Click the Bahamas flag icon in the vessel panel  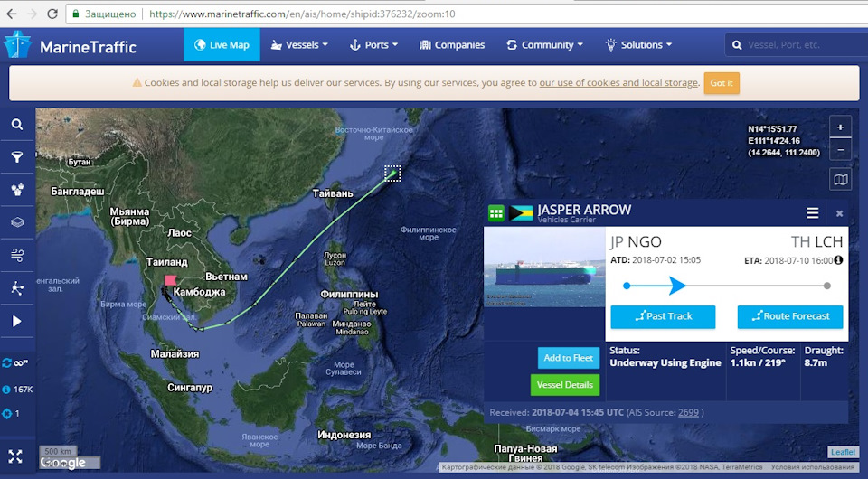pyautogui.click(x=521, y=213)
